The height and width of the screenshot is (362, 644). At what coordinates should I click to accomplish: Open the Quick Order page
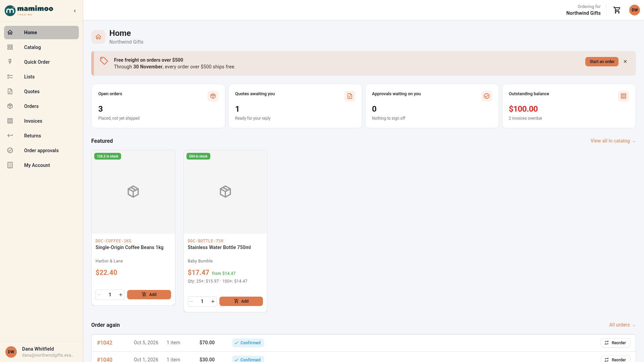[x=41, y=62]
